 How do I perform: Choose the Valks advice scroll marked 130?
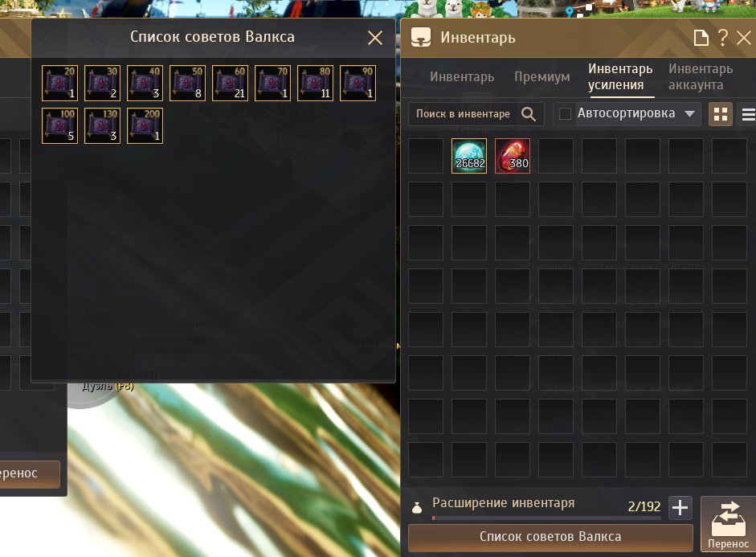tap(102, 126)
